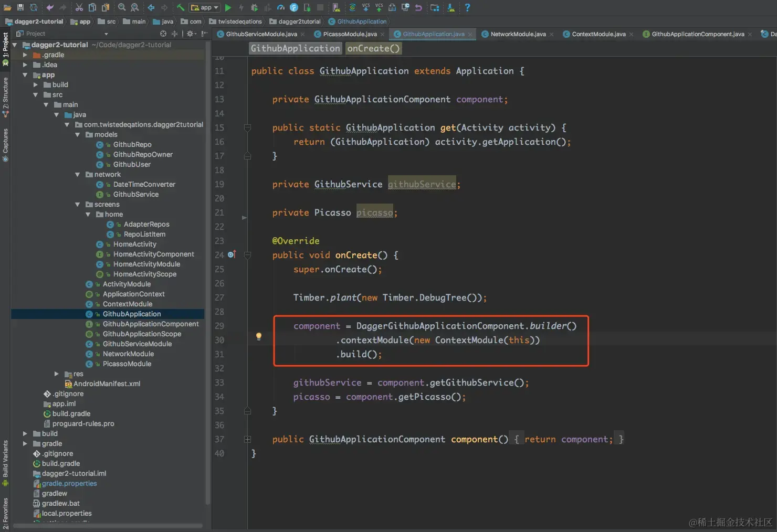
Task: Click the Cut scissors icon
Action: point(79,7)
